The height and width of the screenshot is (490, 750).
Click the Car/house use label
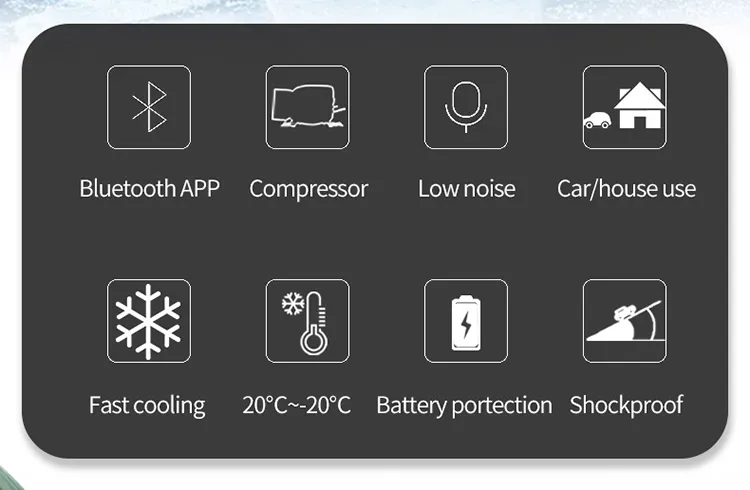pos(626,189)
